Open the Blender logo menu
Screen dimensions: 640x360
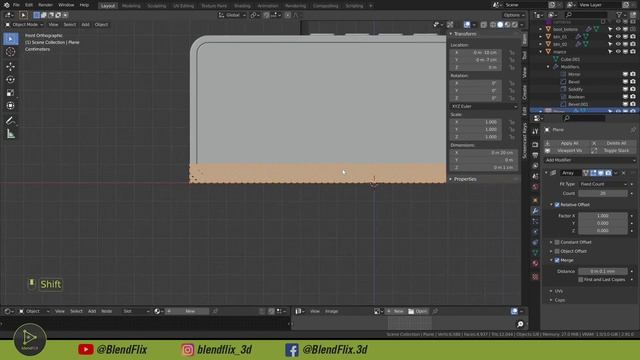(x=6, y=5)
